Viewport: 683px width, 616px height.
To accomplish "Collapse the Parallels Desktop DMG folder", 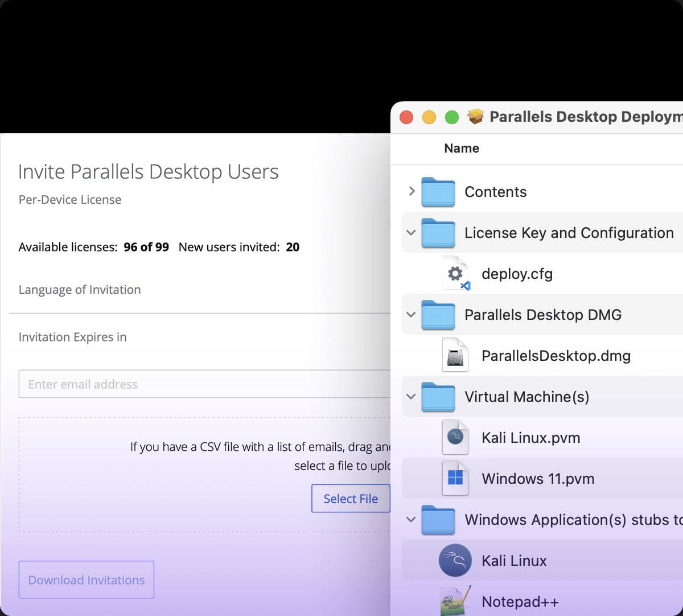I will [411, 315].
